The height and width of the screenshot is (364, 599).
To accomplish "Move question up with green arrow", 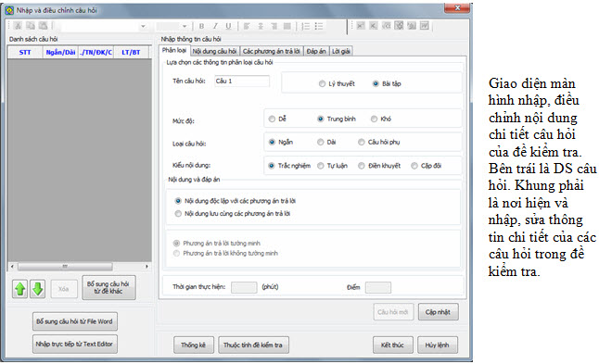I will coord(19,289).
